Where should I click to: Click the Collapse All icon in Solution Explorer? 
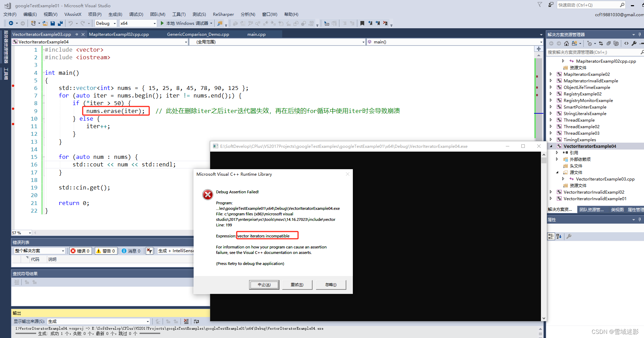tap(609, 43)
